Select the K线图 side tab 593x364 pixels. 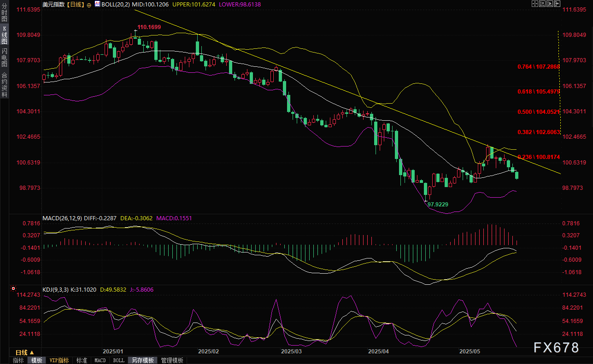tap(4, 35)
